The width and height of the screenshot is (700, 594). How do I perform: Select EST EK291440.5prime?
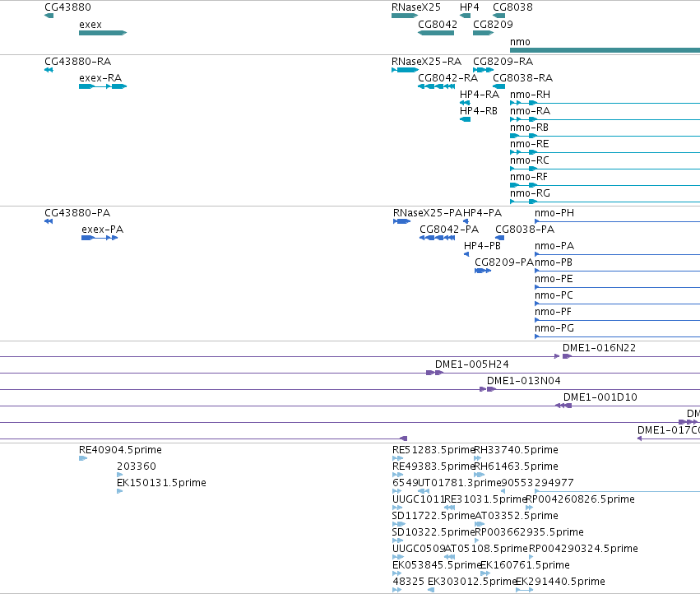pos(561,582)
